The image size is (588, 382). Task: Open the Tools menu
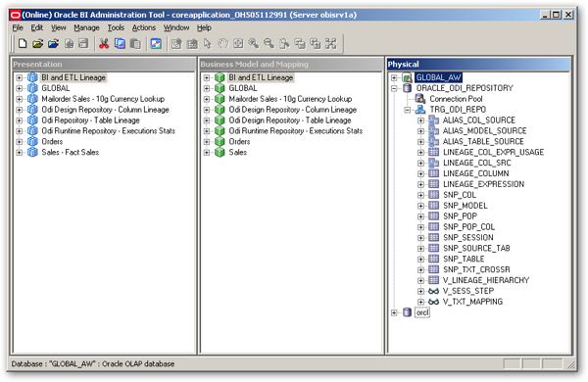116,27
